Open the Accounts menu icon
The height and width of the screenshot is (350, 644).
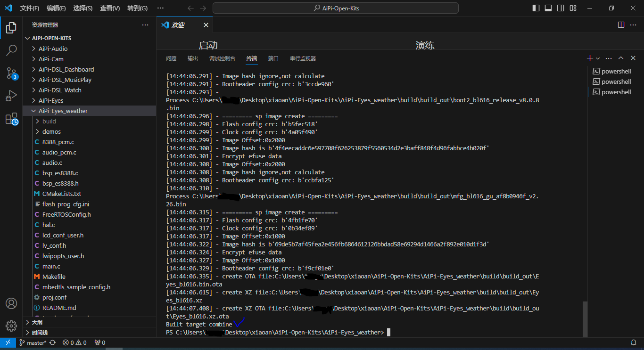coord(11,303)
